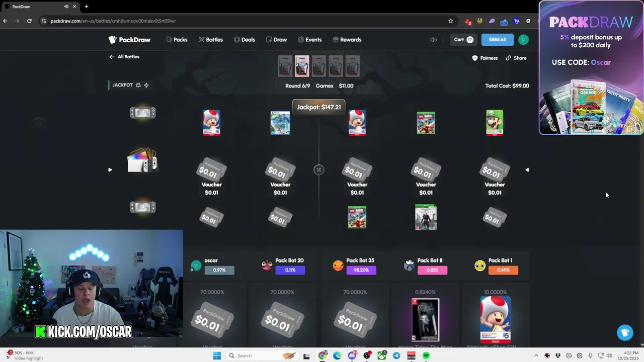Open the Xbox taskbar icon
Image resolution: width=644 pixels, height=362 pixels.
click(x=382, y=355)
